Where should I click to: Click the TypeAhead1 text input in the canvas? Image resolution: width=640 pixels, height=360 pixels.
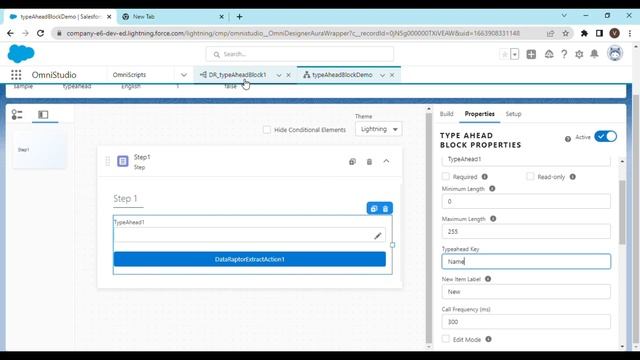pos(249,235)
